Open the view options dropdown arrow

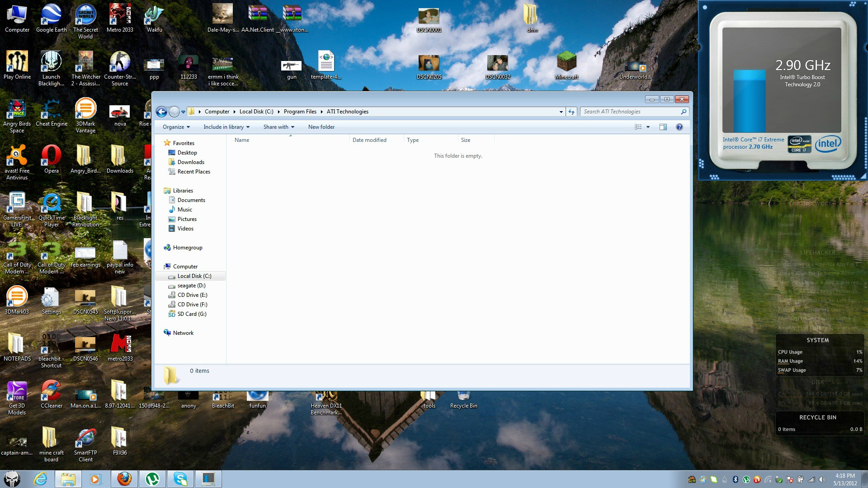pyautogui.click(x=648, y=127)
